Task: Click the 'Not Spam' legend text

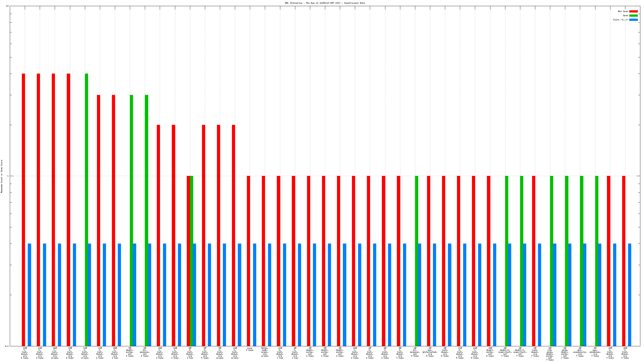Action: [x=623, y=12]
